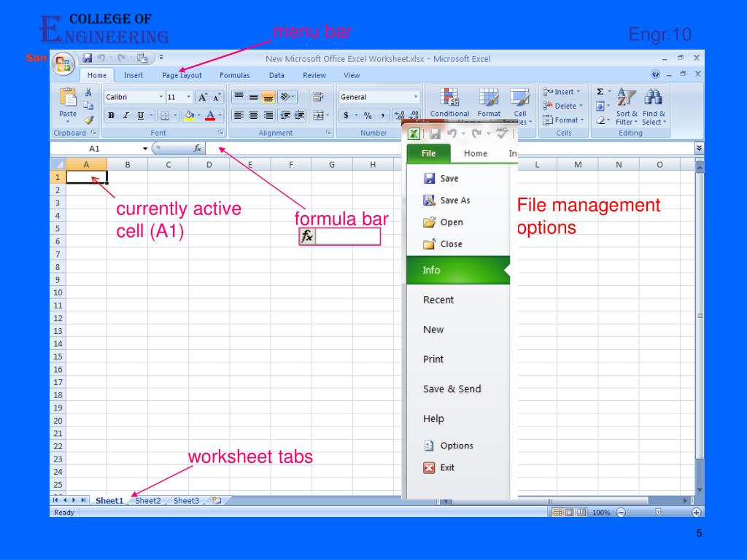
Task: Select Print in File menu
Action: click(433, 359)
